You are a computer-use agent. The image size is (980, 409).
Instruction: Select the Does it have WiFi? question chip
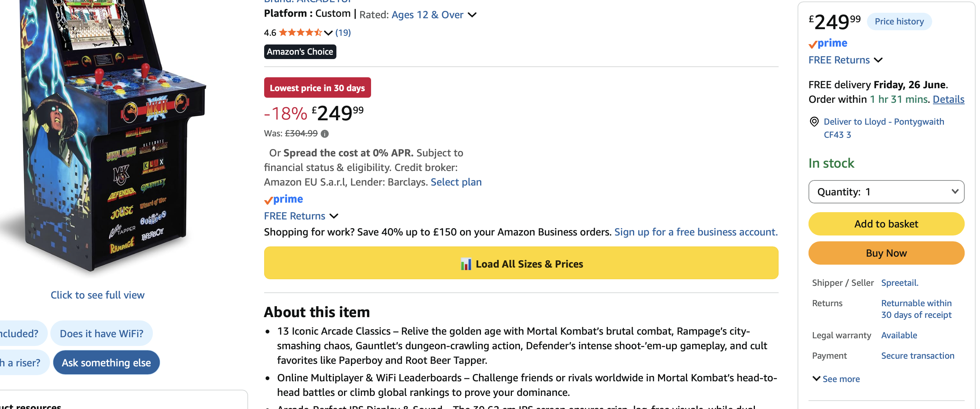coord(101,333)
